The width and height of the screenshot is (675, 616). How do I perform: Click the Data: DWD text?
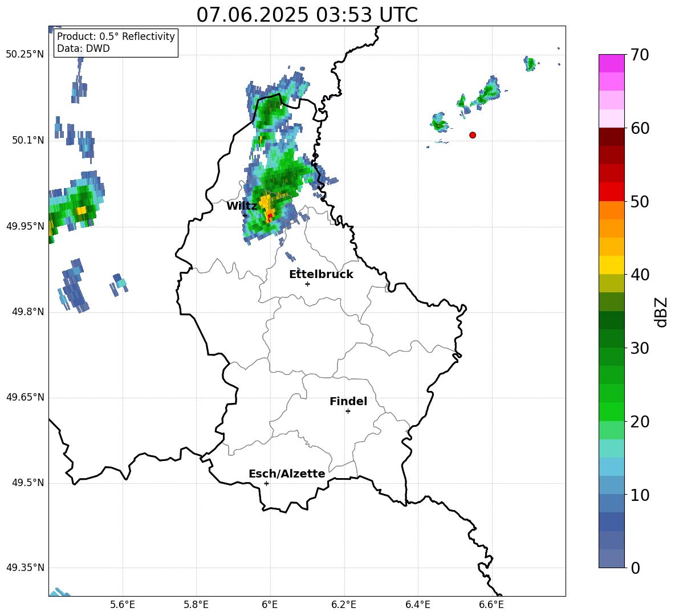click(83, 48)
